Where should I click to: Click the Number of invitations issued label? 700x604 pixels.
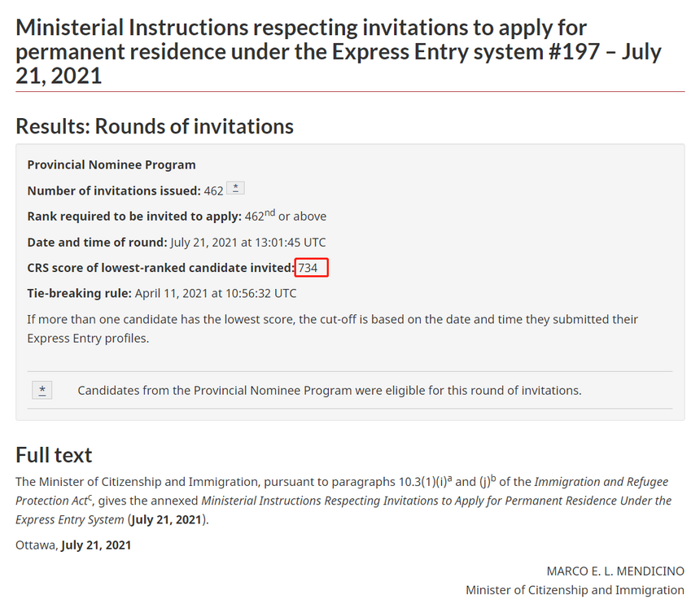coord(114,190)
